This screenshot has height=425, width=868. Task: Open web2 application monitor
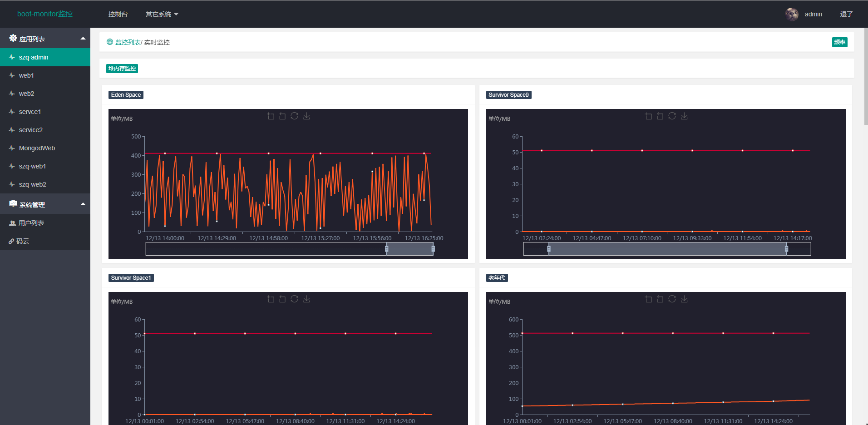(x=45, y=94)
